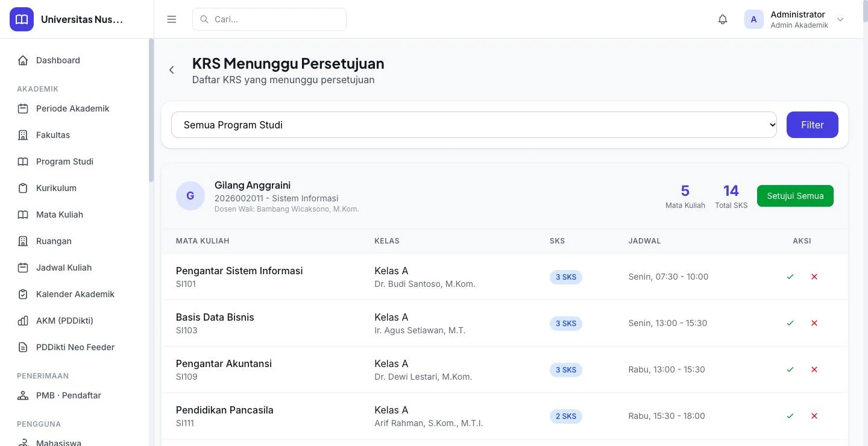
Task: Click the search magnifier icon
Action: [204, 19]
